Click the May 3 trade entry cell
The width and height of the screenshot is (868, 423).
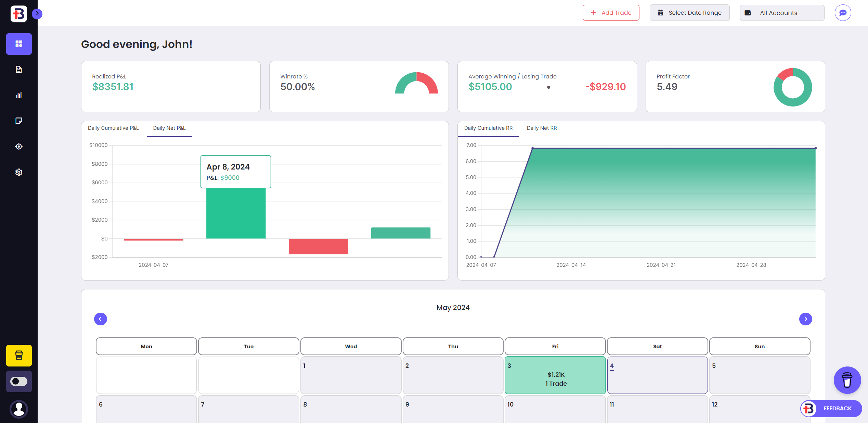click(555, 375)
